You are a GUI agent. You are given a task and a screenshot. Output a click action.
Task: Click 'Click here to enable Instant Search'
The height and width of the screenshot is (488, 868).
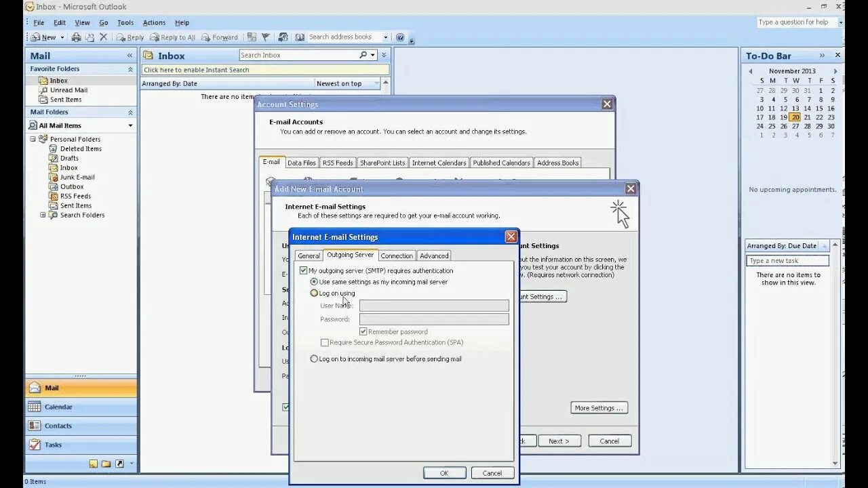coord(265,70)
